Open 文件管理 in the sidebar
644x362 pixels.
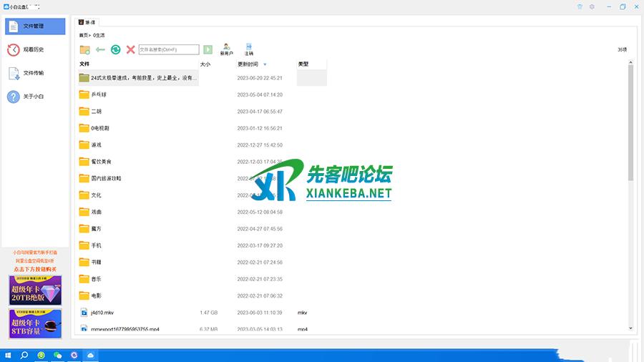[35, 26]
